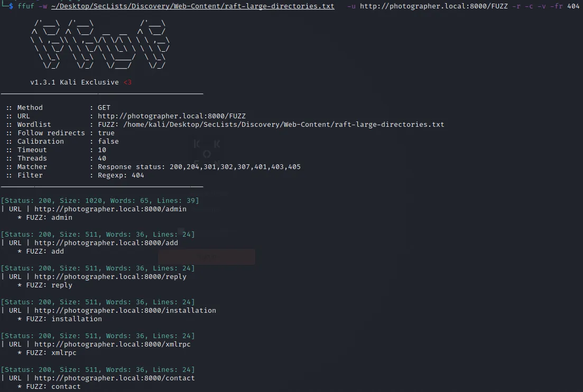Open the photographer.local:8000/add URL

(x=106, y=243)
